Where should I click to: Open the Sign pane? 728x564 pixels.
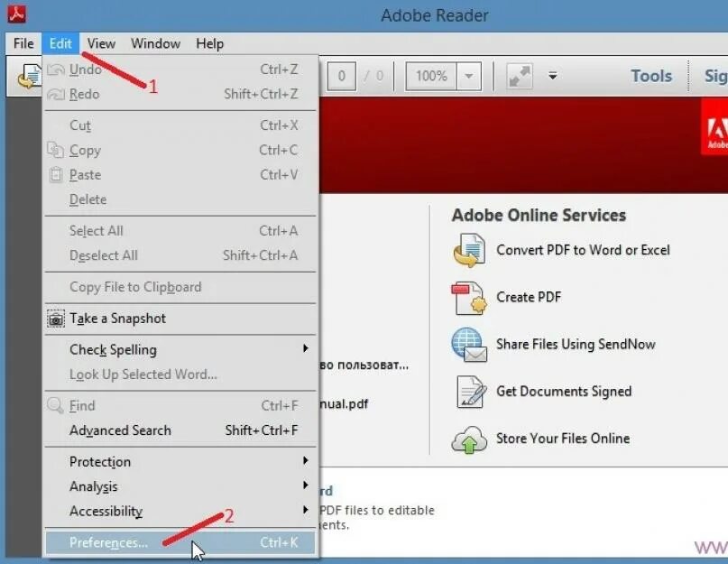[x=715, y=76]
